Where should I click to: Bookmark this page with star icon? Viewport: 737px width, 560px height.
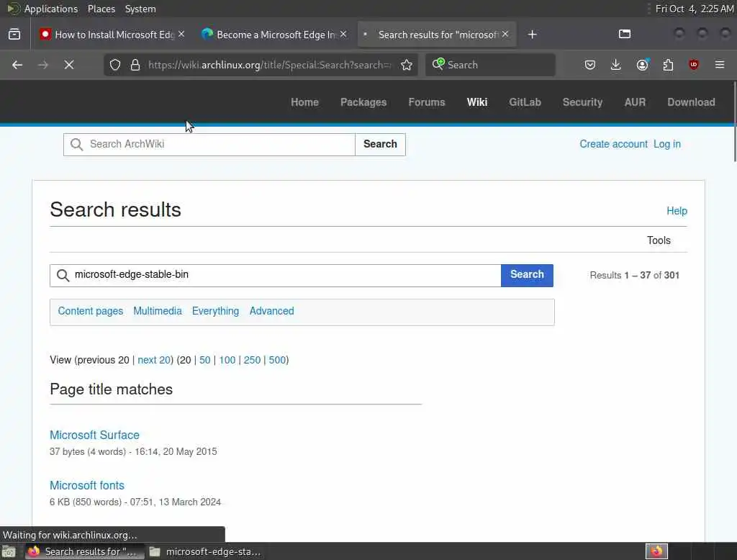pyautogui.click(x=407, y=65)
